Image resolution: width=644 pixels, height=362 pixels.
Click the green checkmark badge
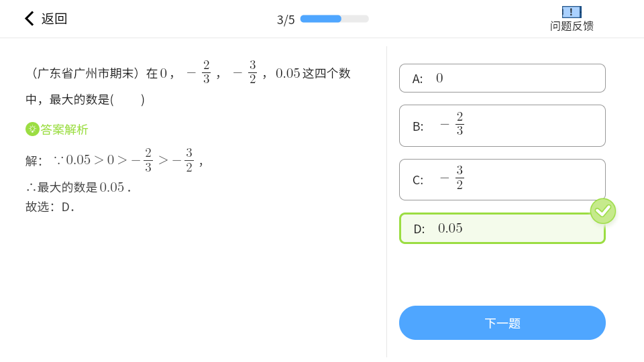[602, 211]
